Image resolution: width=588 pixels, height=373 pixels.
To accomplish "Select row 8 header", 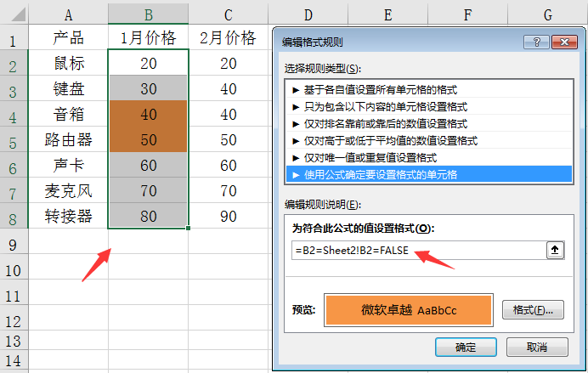I will pos(14,216).
